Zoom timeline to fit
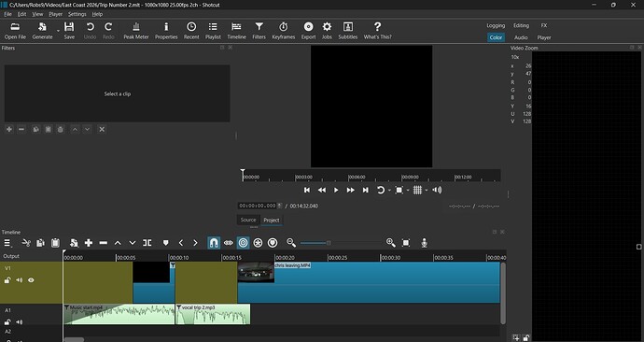Screen dimensions: 644x342 coord(406,243)
